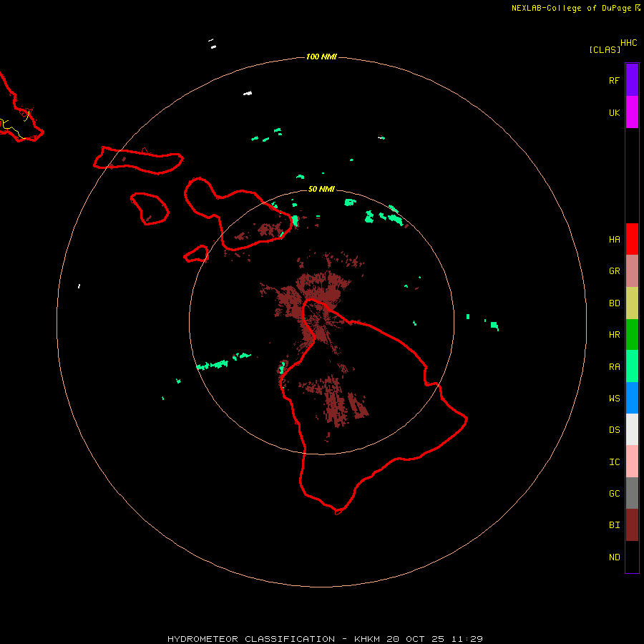
Task: Click the ND black legend swatch
Action: tap(632, 557)
